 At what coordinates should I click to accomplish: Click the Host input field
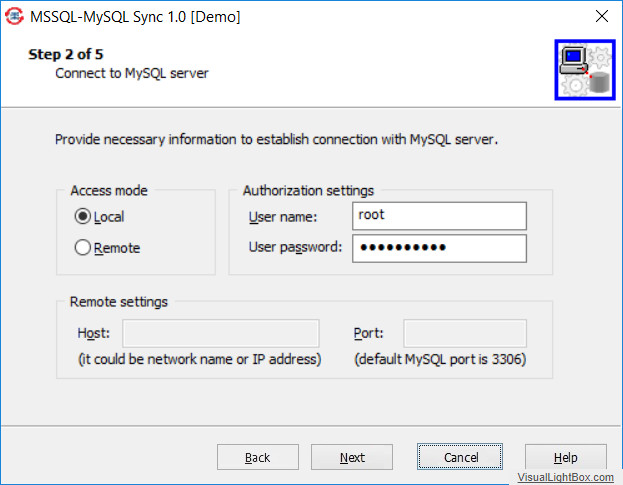tap(221, 333)
